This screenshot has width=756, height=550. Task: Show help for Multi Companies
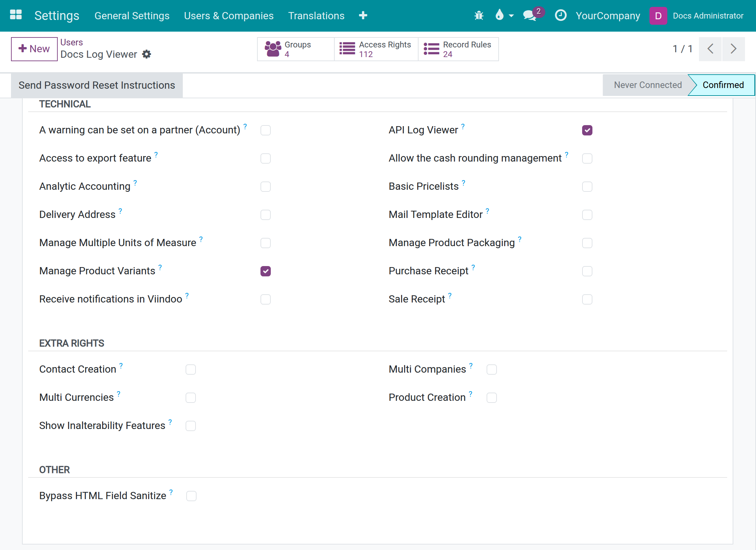[471, 366]
